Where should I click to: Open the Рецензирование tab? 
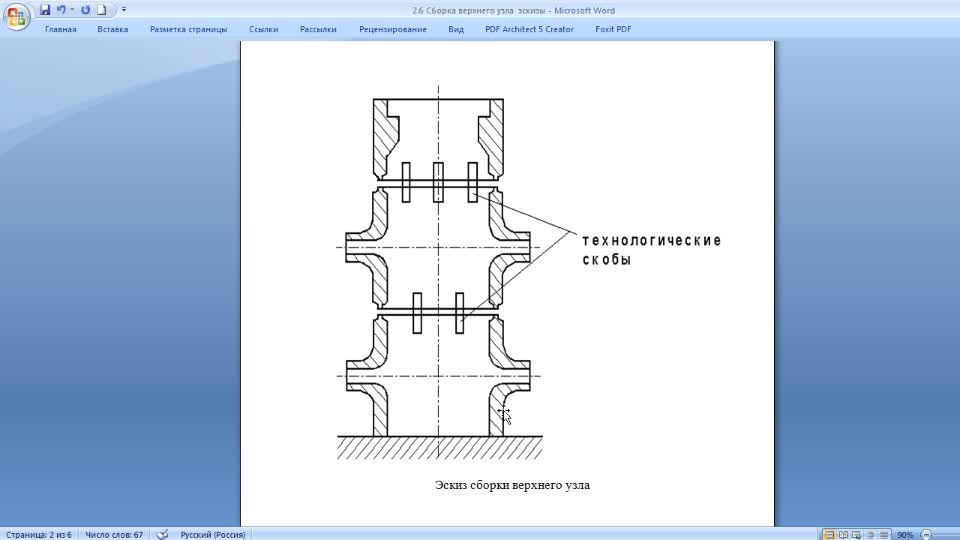[x=393, y=29]
